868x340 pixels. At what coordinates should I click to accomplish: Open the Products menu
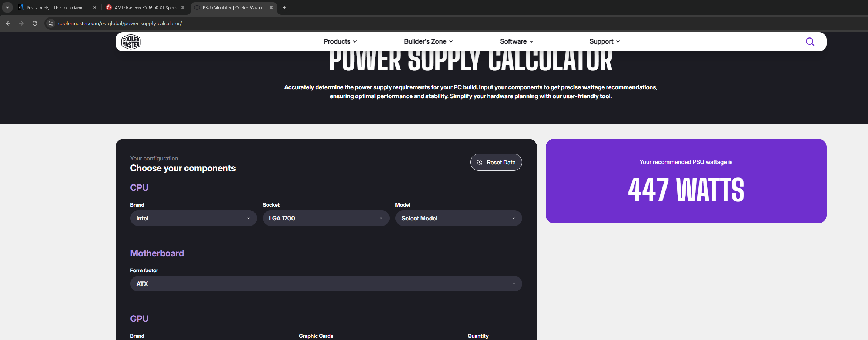pyautogui.click(x=340, y=41)
